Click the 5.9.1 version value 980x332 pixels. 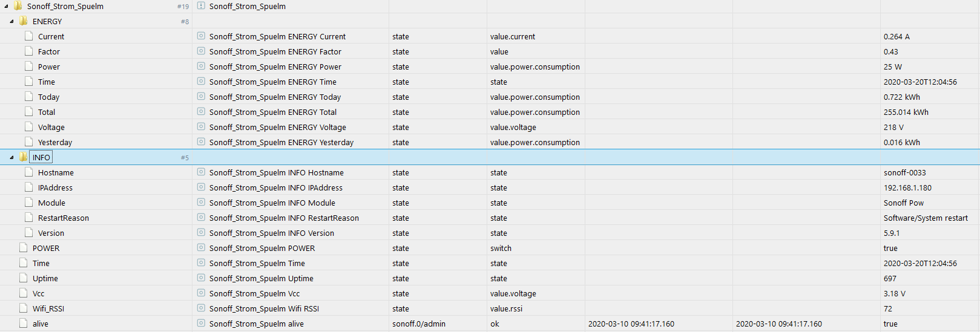point(892,233)
